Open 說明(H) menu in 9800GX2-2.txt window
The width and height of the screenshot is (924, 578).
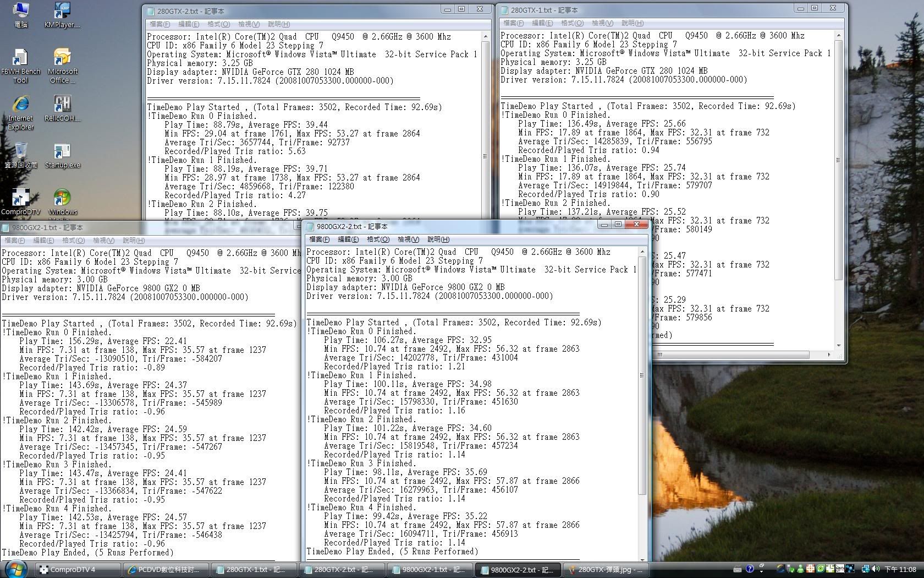(x=438, y=239)
